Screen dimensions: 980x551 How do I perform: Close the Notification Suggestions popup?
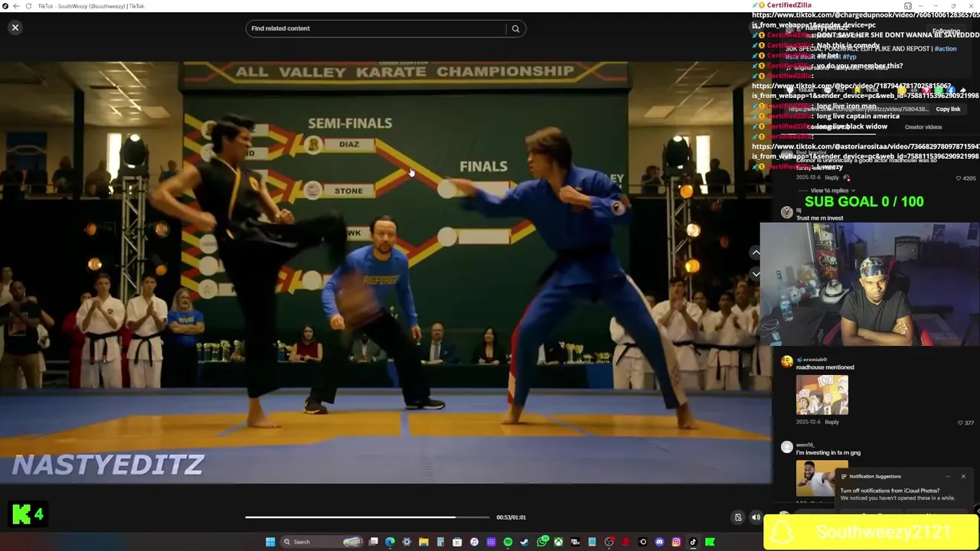click(963, 477)
